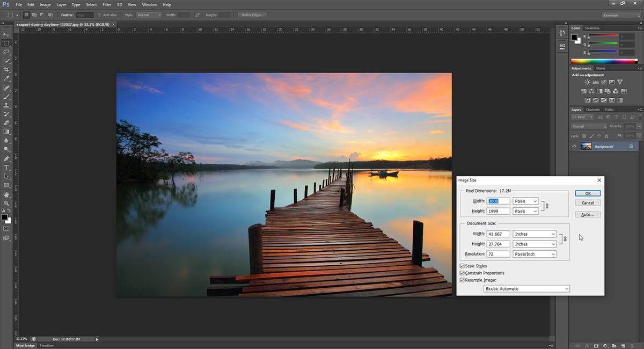Select the Horizontal Type tool

click(x=6, y=168)
